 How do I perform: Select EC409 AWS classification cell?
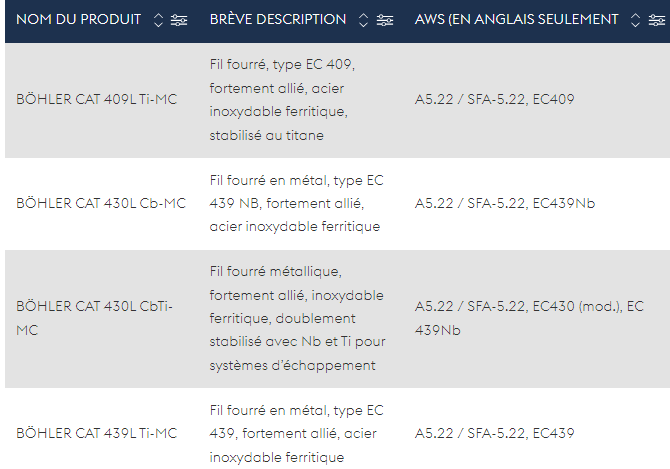point(494,100)
